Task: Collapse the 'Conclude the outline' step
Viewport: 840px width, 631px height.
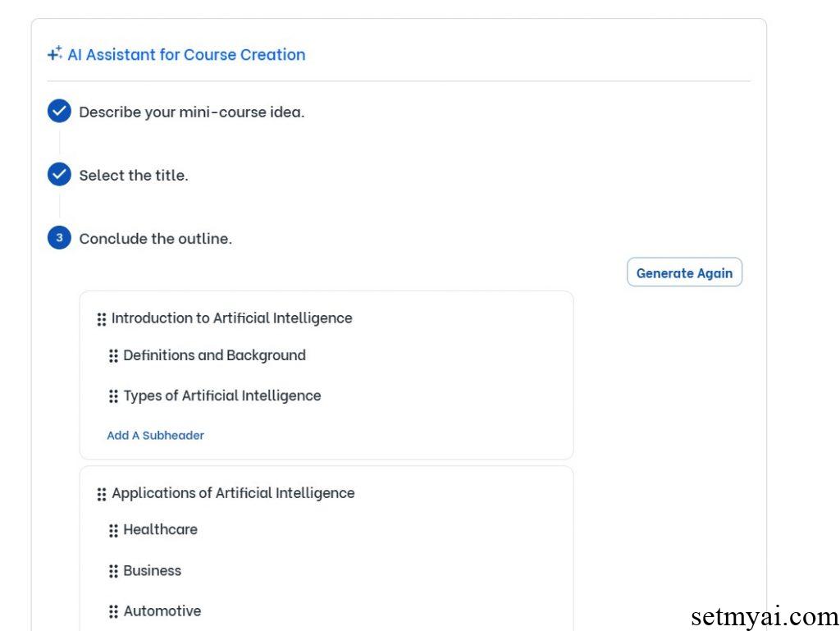Action: (156, 238)
